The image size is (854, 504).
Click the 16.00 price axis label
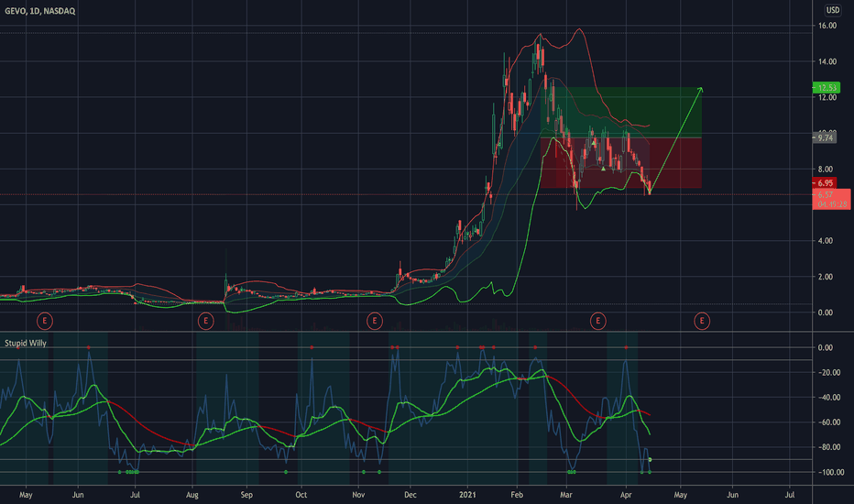tap(827, 26)
